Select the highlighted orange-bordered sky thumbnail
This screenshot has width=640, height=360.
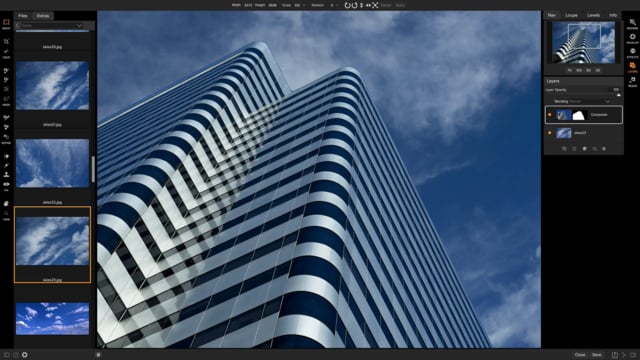(53, 244)
